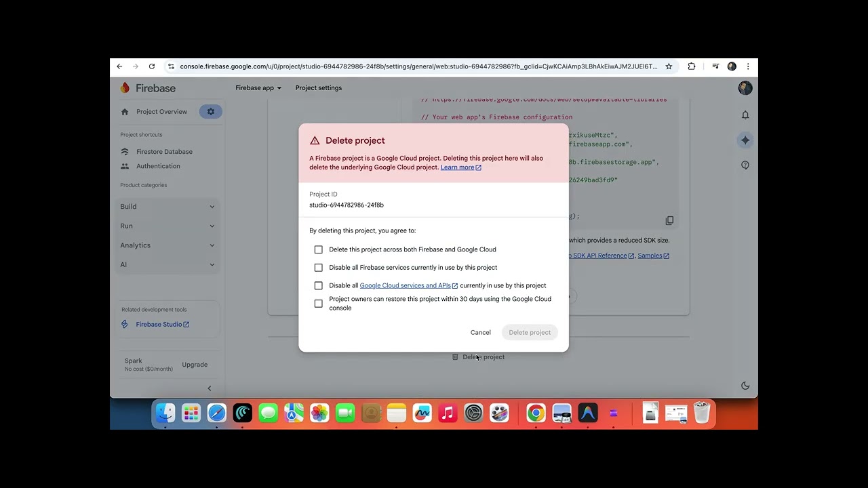Expand the Run category
Viewport: 868px width, 488px height.
click(x=167, y=226)
